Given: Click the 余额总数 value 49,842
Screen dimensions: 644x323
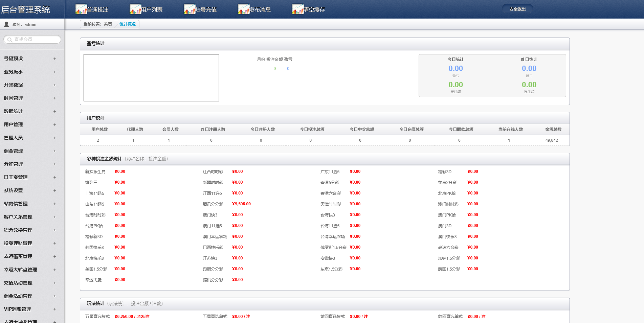Looking at the screenshot, I should point(552,140).
